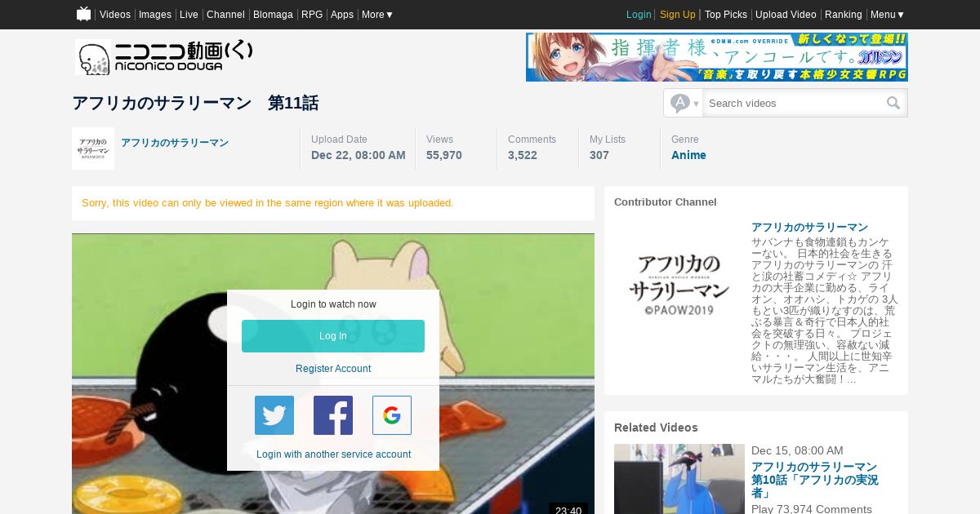Open the Channel menu item
Viewport: 980px width, 514px height.
click(x=225, y=15)
